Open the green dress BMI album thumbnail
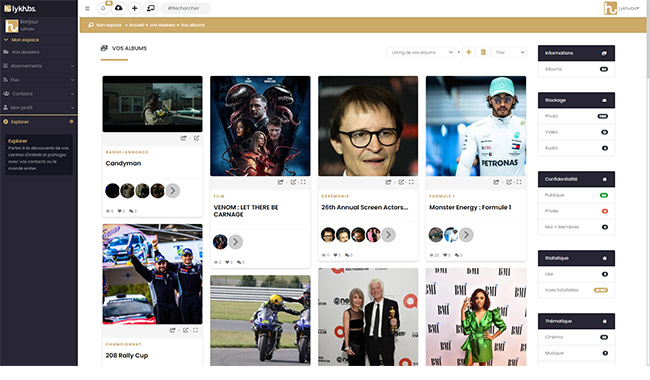The image size is (650, 380). point(476,317)
